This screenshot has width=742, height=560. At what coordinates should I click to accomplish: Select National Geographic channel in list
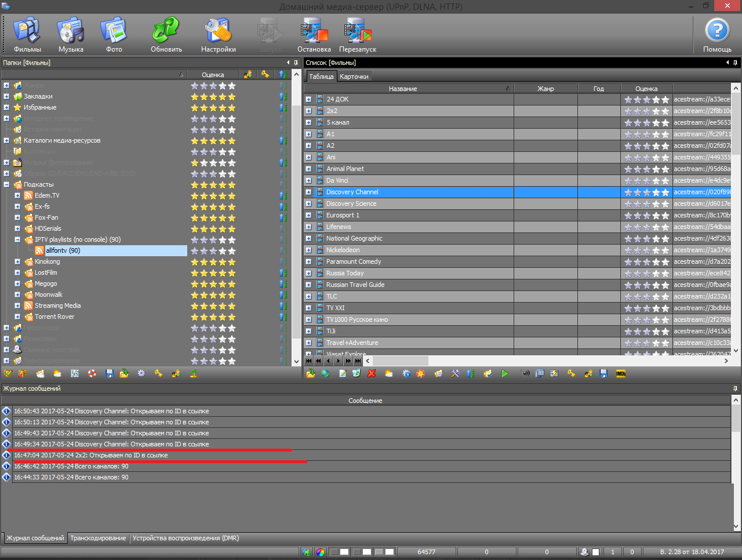(354, 238)
